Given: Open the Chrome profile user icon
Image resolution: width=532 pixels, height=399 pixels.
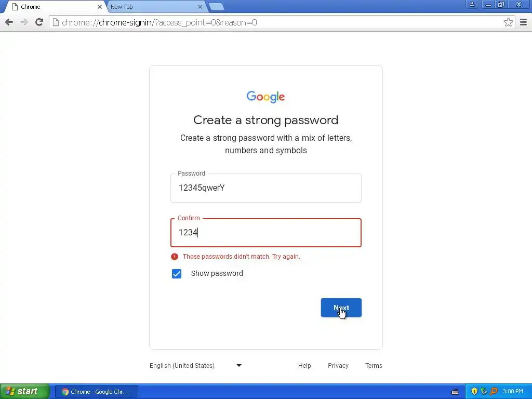Looking at the screenshot, I should pyautogui.click(x=472, y=4).
